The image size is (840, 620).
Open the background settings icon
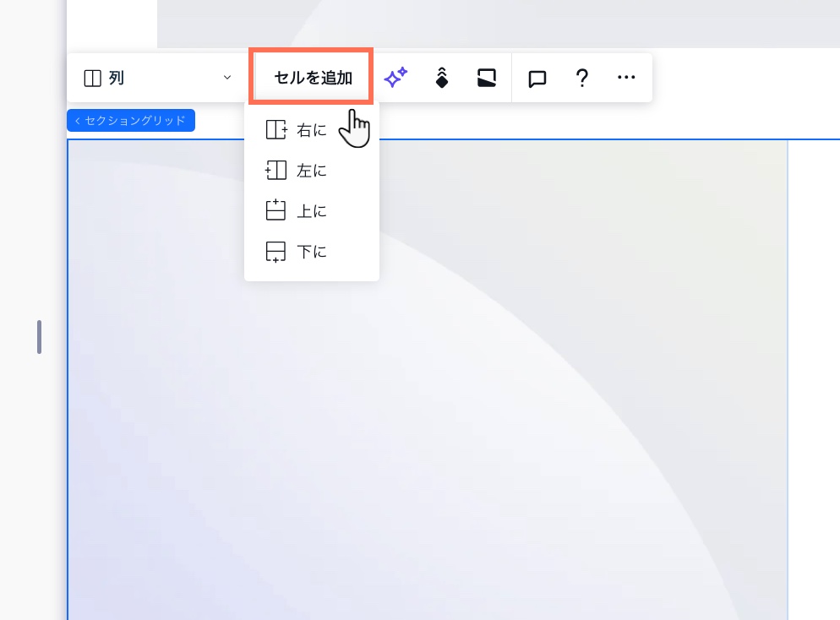[x=487, y=77]
